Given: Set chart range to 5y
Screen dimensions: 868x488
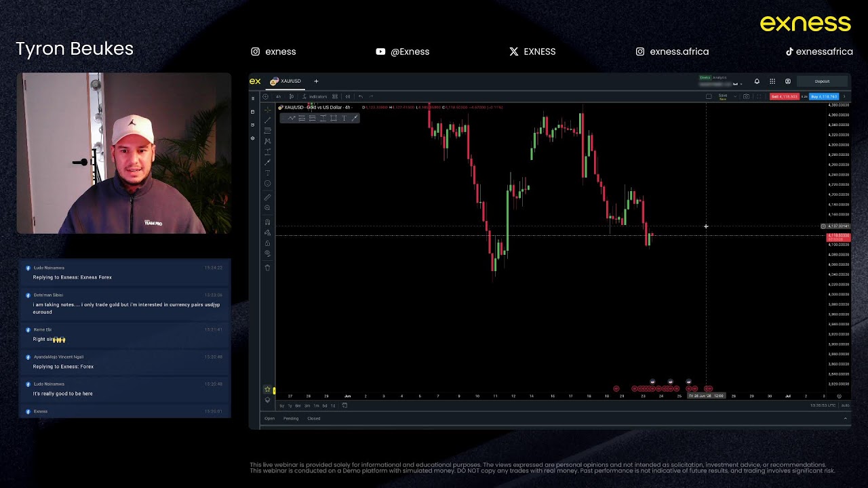Looking at the screenshot, I should point(282,405).
